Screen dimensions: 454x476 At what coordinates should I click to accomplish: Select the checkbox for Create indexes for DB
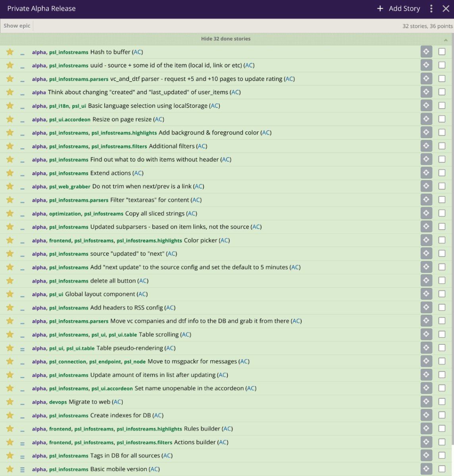click(442, 415)
